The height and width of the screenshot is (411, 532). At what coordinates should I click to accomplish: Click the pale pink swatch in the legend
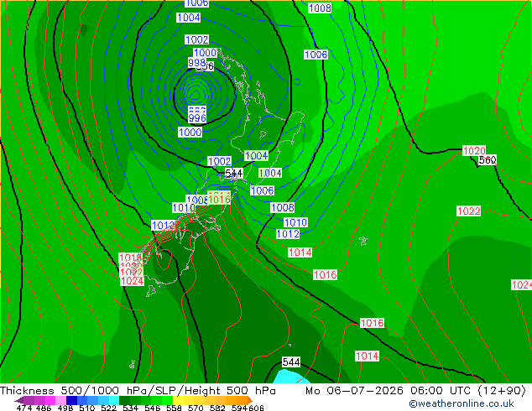(x=61, y=400)
